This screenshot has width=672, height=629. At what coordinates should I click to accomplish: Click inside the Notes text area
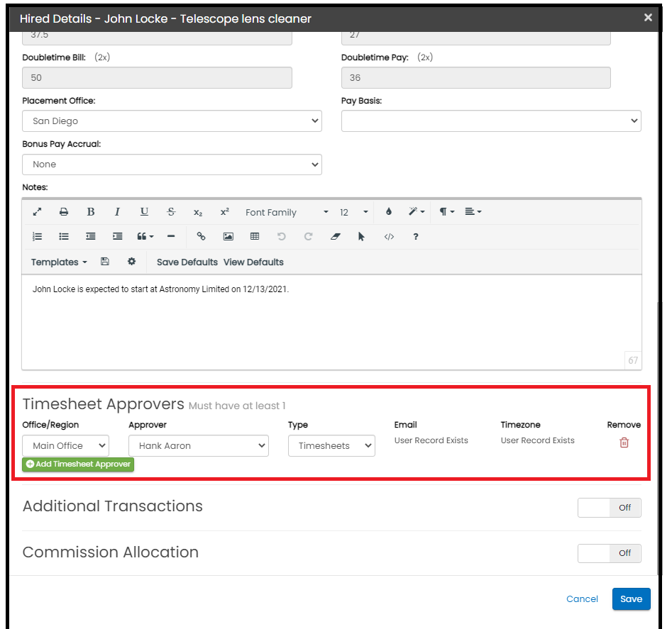point(331,322)
